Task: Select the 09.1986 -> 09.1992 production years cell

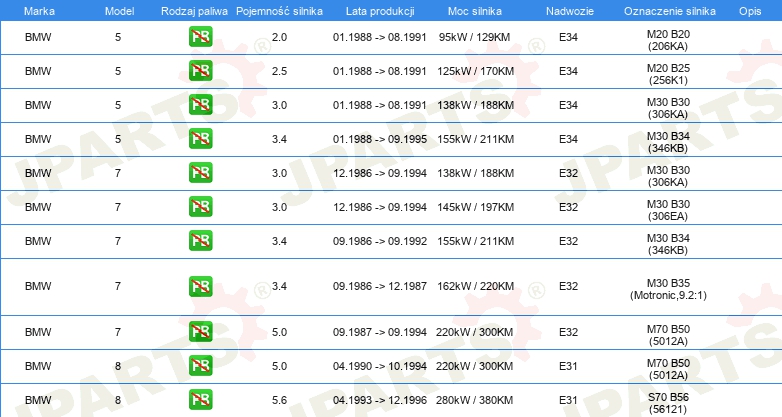Action: tap(380, 241)
